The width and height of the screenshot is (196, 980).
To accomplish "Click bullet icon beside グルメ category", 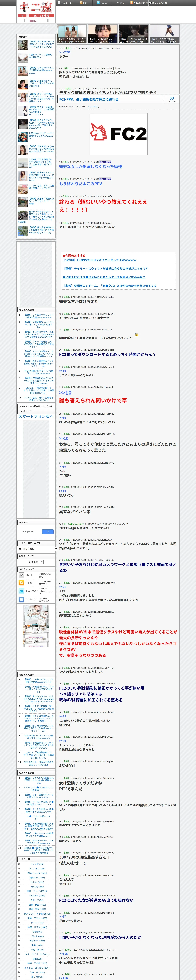I will coord(19,936).
